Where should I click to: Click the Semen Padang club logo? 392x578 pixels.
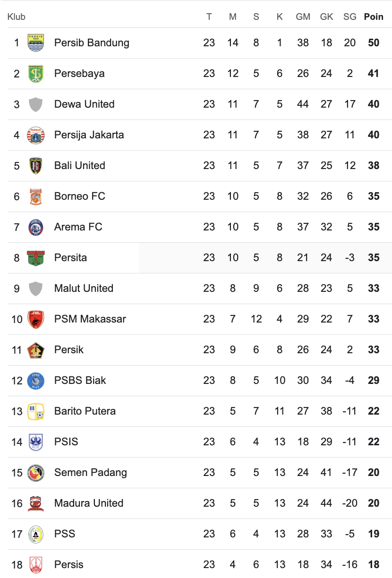click(x=36, y=473)
